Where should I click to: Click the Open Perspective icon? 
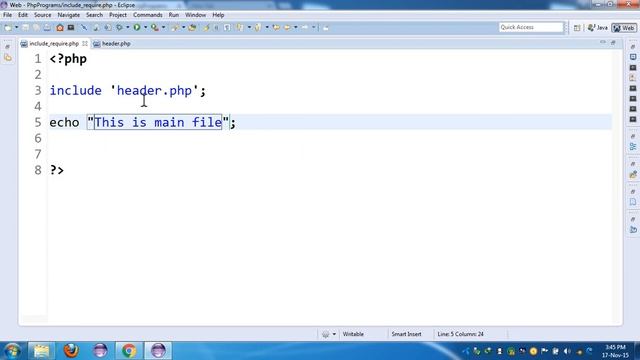(577, 28)
